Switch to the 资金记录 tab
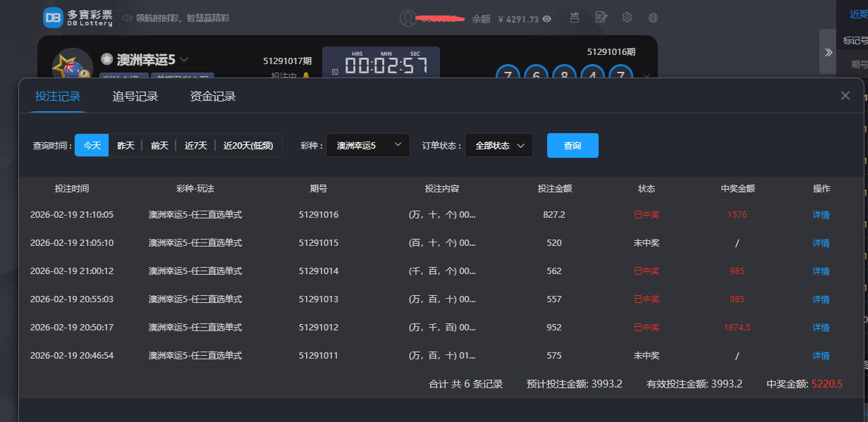 pos(212,97)
